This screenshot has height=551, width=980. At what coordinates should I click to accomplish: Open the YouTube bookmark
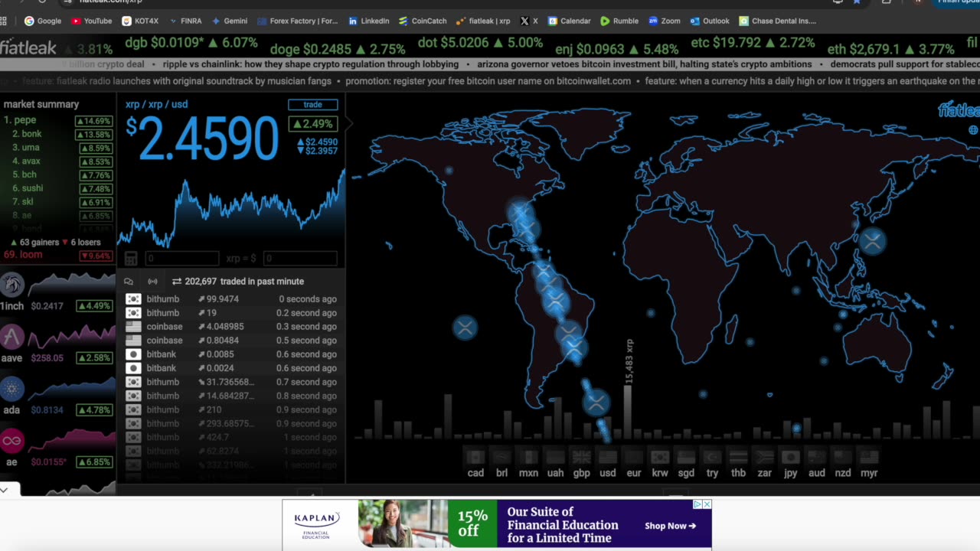point(91,21)
